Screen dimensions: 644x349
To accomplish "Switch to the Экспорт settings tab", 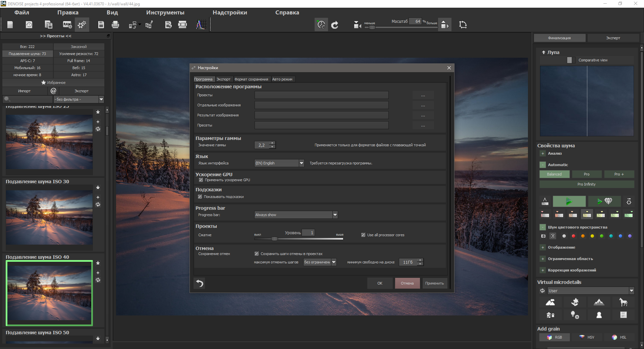I will point(223,79).
